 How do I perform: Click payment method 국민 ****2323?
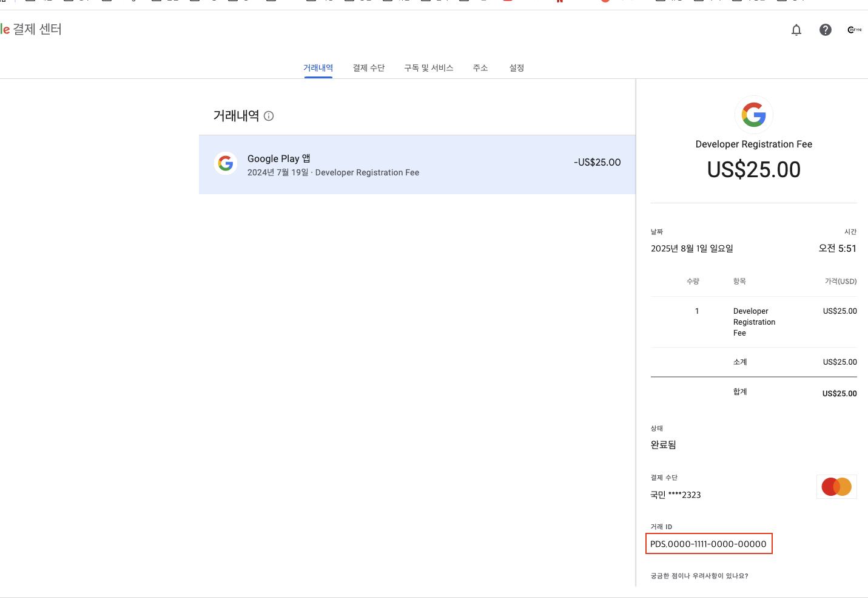(x=676, y=495)
